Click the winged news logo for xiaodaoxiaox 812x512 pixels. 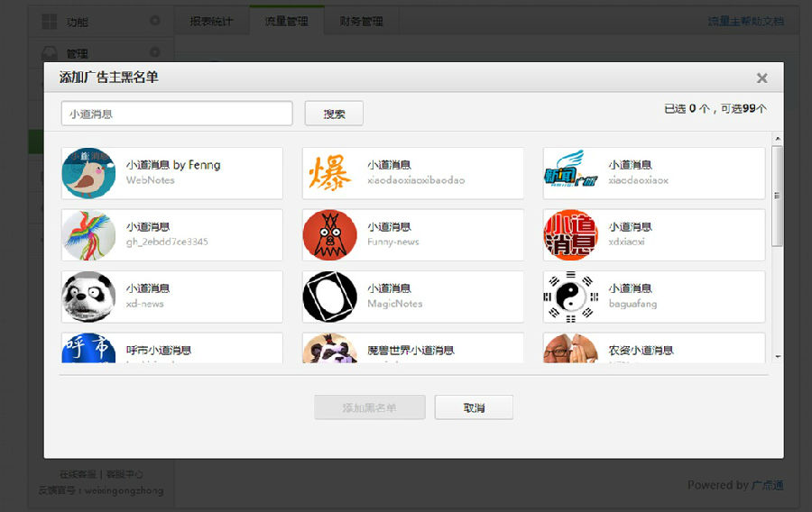(x=570, y=173)
